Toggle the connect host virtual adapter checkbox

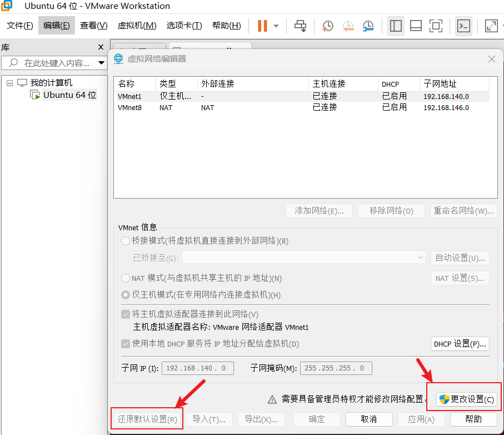pyautogui.click(x=125, y=314)
